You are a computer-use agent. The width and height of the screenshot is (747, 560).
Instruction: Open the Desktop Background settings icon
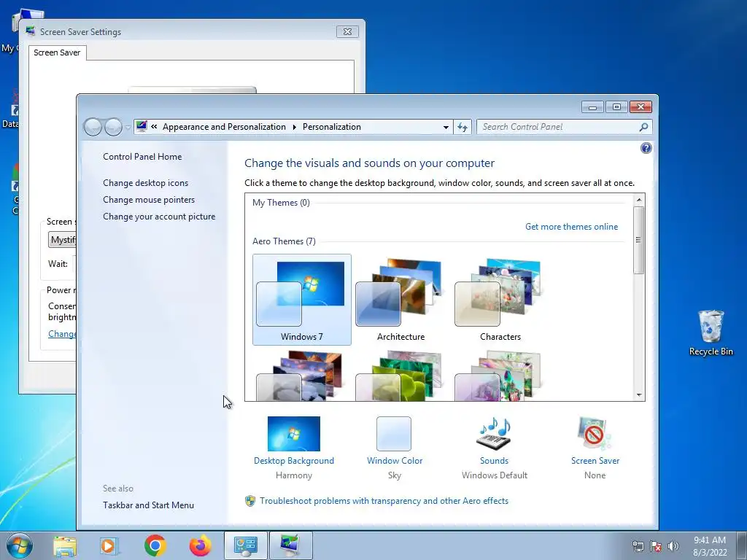tap(293, 433)
